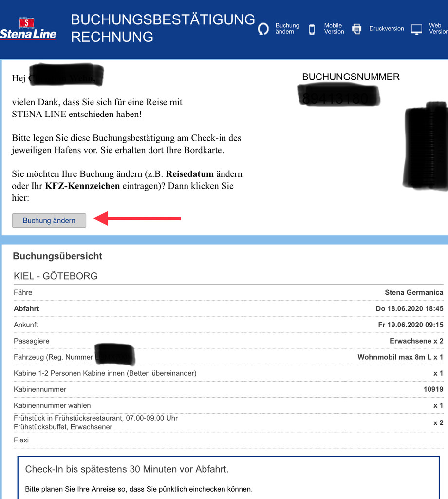This screenshot has width=448, height=499.
Task: Click the 'BUCHUNGSBESTÄTIGUNG RECHNUNG' heading
Action: [x=163, y=28]
